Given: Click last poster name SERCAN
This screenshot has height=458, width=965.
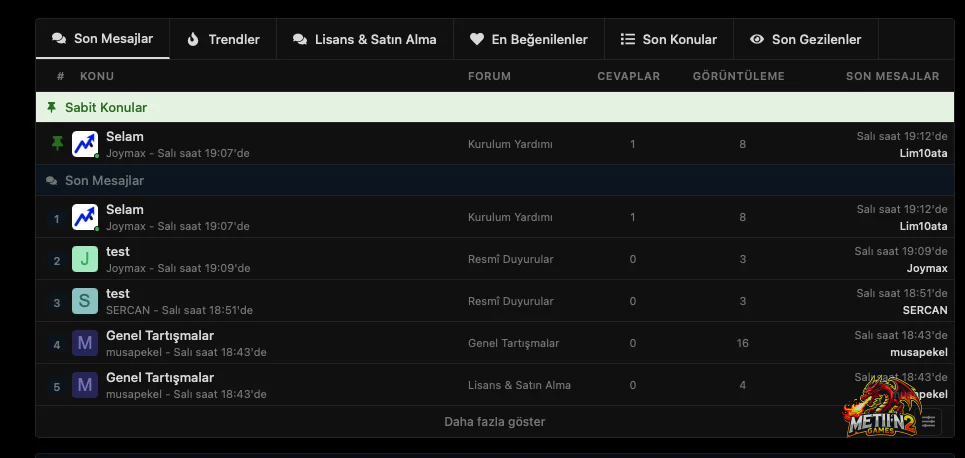Looking at the screenshot, I should tap(925, 310).
